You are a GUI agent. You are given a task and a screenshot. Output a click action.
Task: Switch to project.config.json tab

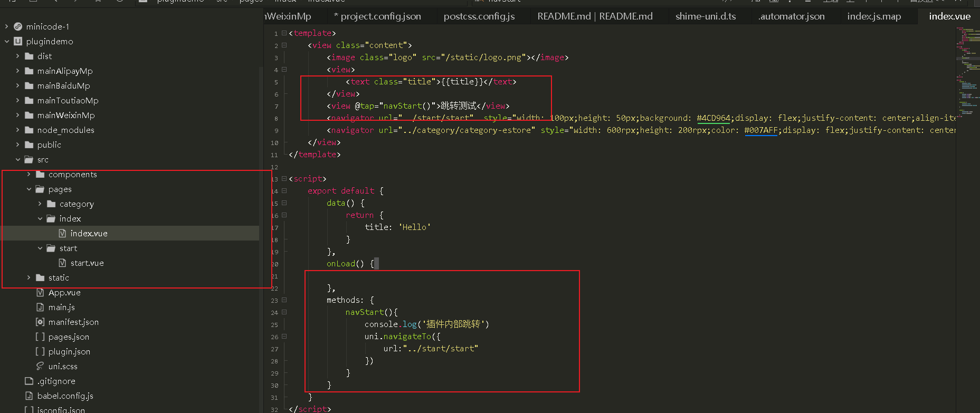(x=378, y=16)
